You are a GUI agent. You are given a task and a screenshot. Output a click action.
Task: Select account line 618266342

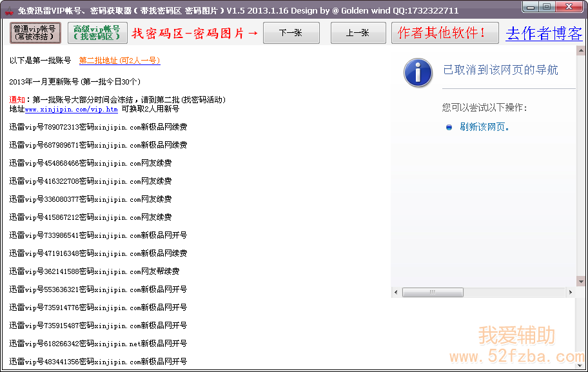(98, 344)
